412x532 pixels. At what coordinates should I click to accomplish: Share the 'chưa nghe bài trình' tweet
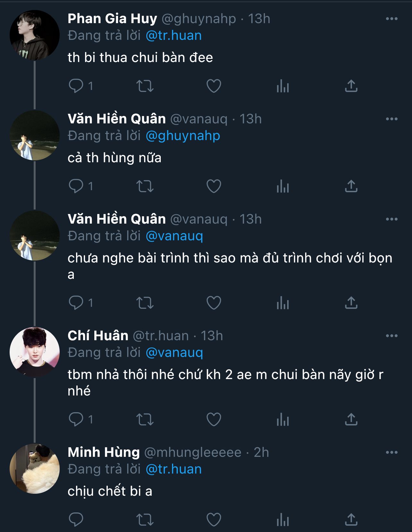pos(351,303)
